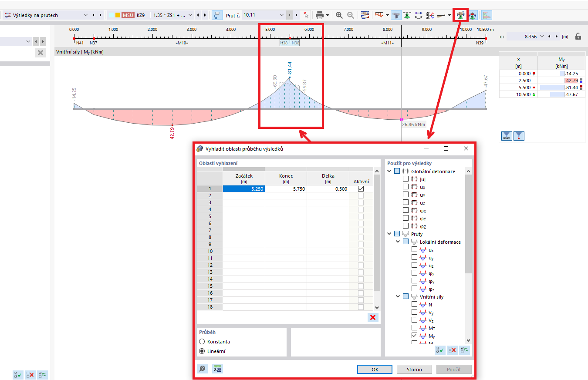This screenshot has width=588, height=380.
Task: Uncheck all results in dialog tree
Action: pyautogui.click(x=452, y=350)
